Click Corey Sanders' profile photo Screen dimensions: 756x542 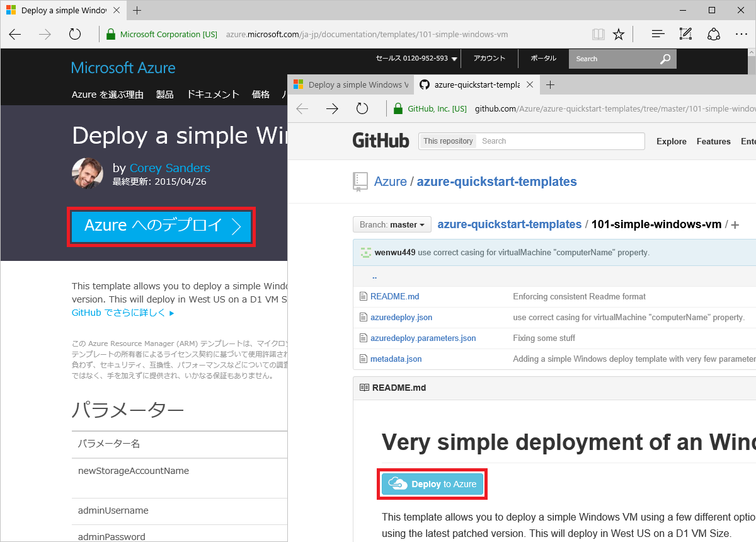click(x=88, y=173)
